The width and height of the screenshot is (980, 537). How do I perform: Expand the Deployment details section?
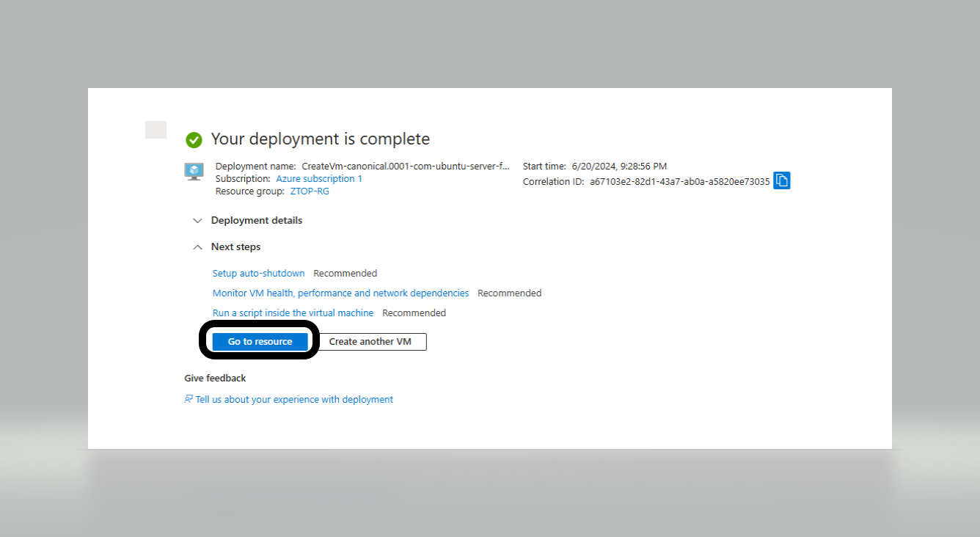pos(197,220)
